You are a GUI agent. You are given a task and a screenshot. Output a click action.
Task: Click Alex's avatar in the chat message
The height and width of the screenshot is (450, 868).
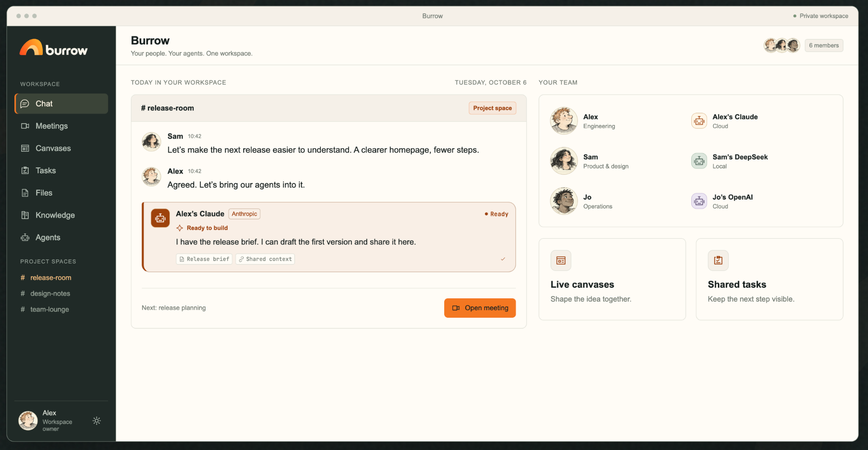coord(151,177)
